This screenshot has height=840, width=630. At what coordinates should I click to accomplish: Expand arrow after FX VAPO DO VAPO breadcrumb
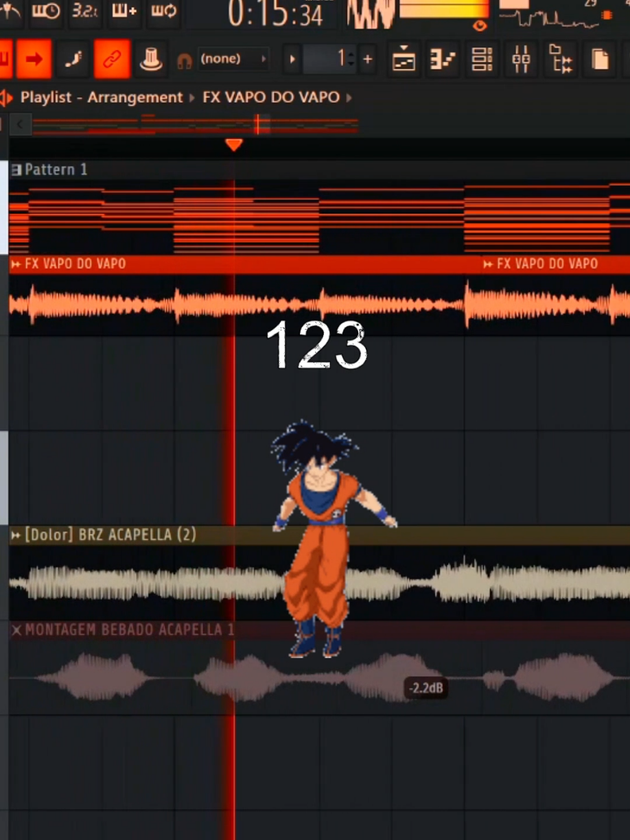[349, 97]
